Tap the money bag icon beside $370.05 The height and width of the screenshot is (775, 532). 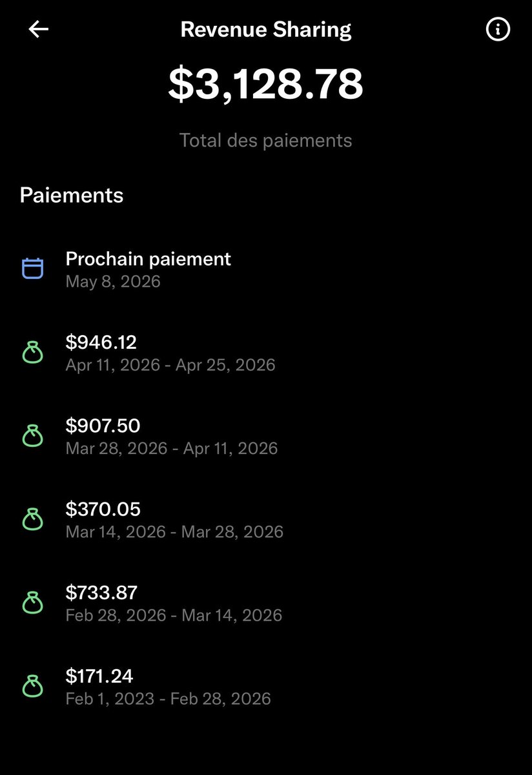(32, 519)
